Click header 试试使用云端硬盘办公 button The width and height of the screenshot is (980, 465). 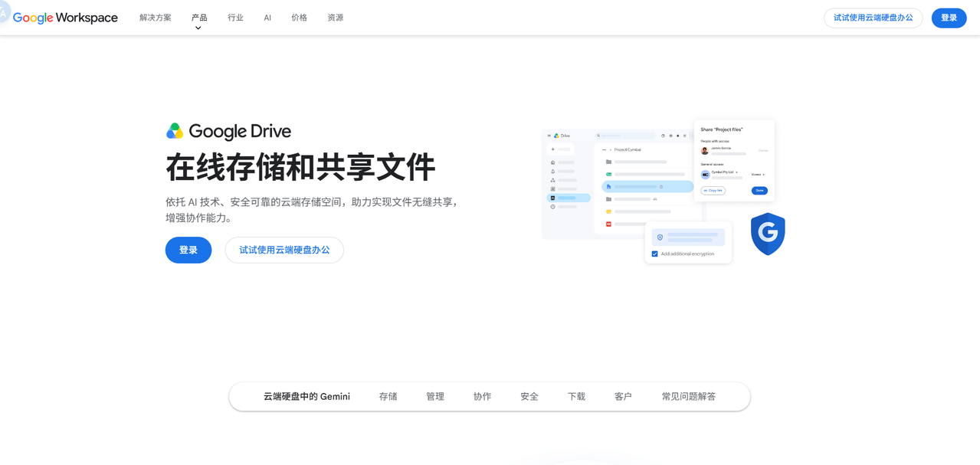point(873,18)
